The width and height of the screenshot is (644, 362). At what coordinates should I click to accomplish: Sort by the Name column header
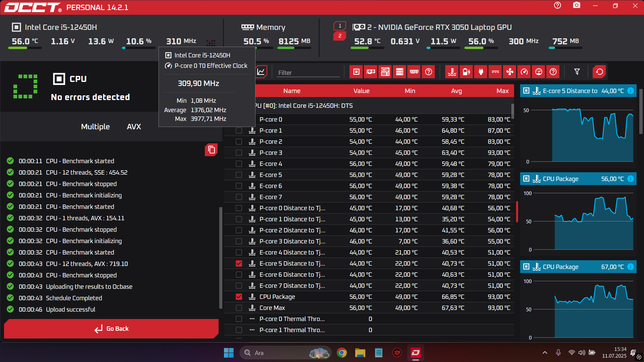[x=292, y=91]
